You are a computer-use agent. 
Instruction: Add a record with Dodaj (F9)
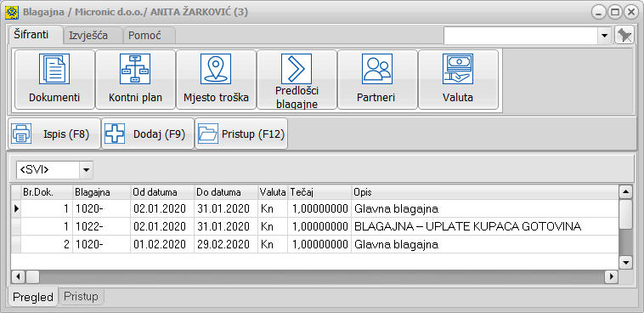[148, 134]
